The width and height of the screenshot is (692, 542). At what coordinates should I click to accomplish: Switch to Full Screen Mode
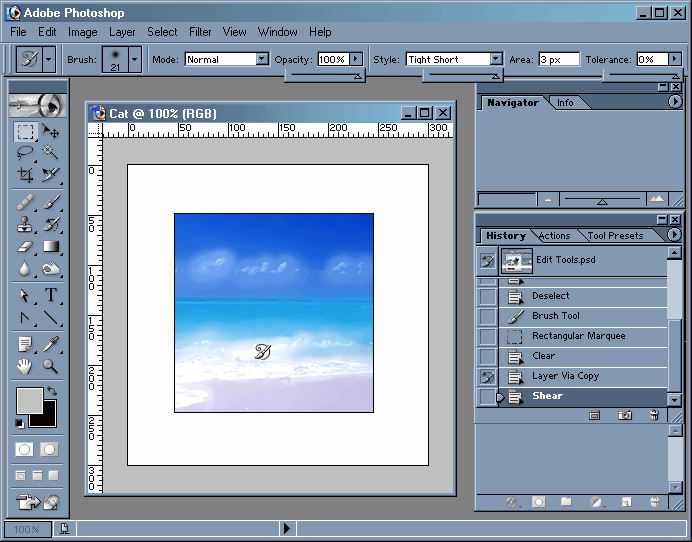point(53,475)
